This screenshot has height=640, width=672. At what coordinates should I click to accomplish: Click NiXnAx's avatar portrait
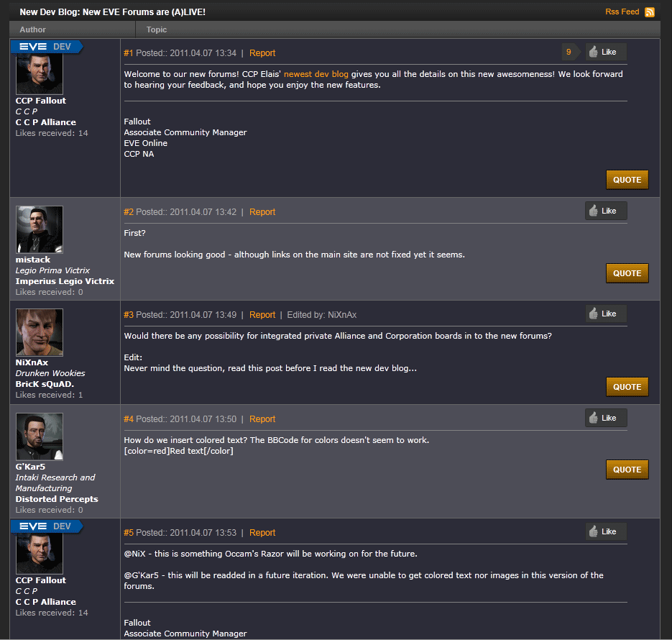point(40,332)
